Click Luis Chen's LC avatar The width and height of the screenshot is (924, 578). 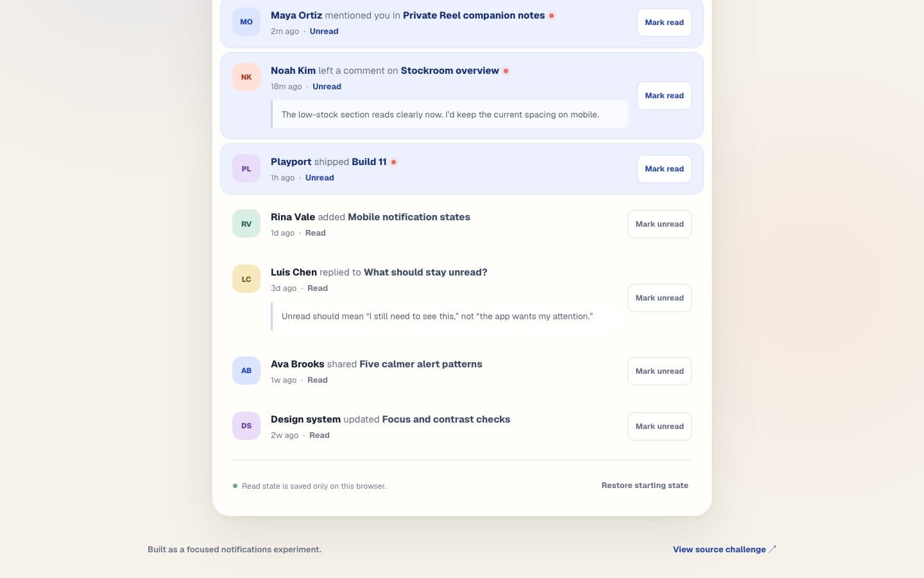(246, 279)
